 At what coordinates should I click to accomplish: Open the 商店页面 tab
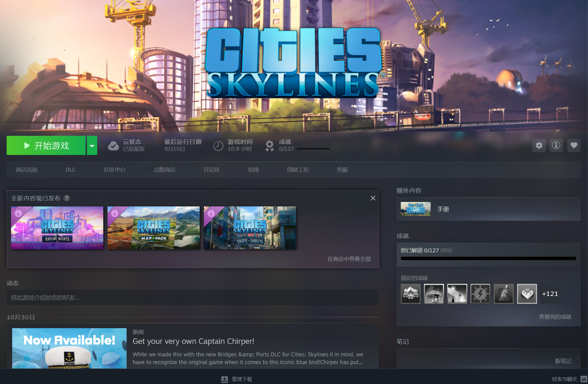(x=27, y=170)
